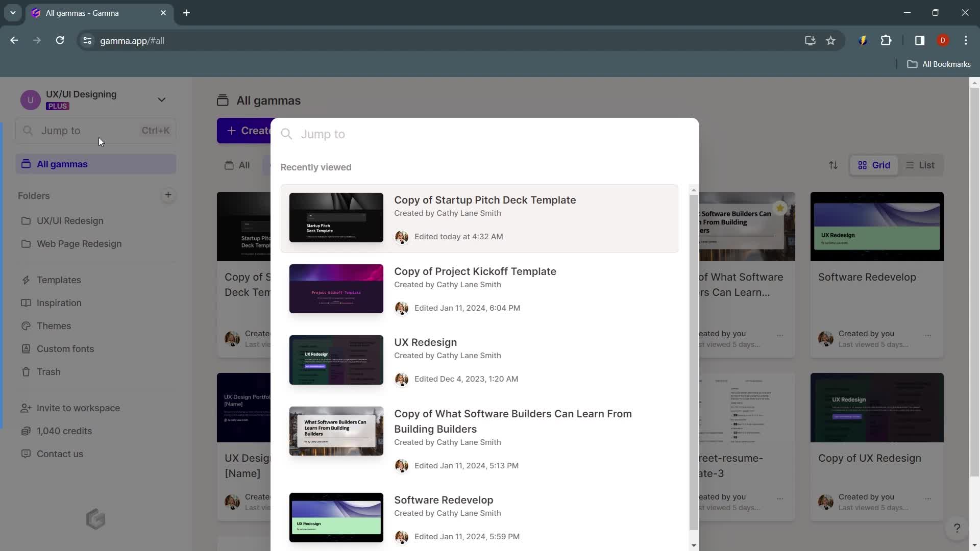Click the sidebar Jump to search field
980x551 pixels.
click(x=96, y=131)
